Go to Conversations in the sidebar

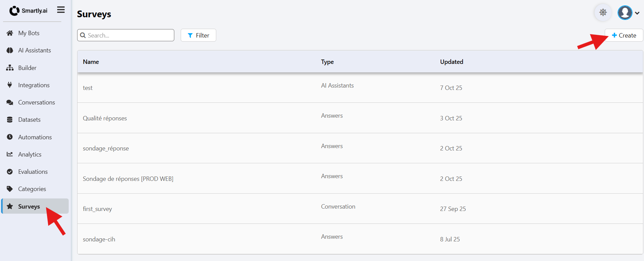click(x=36, y=102)
